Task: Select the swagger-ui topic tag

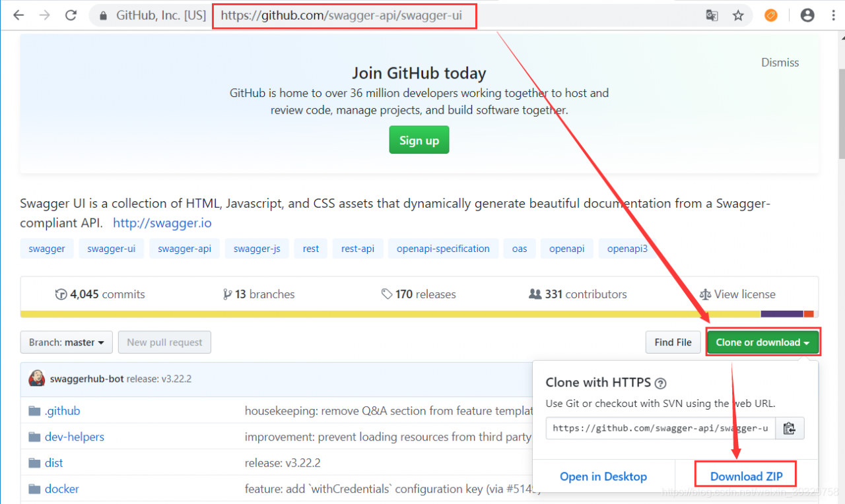Action: coord(111,249)
